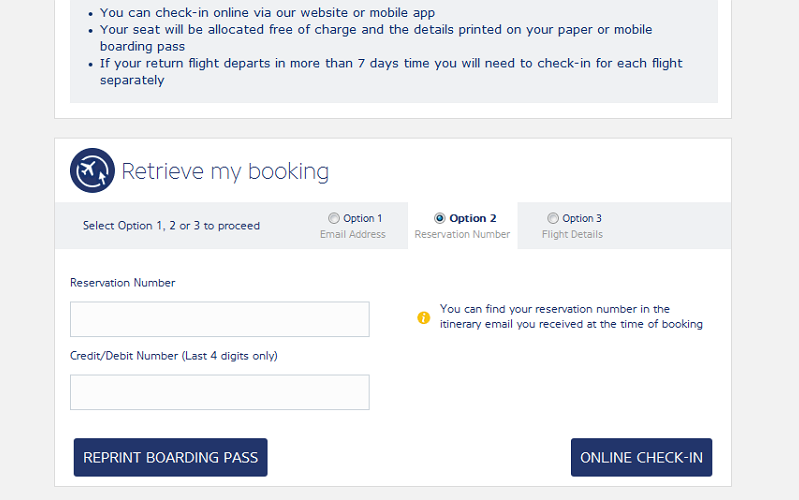Image resolution: width=799 pixels, height=500 pixels.
Task: Click the Credit/Debit Number input box
Action: (219, 392)
